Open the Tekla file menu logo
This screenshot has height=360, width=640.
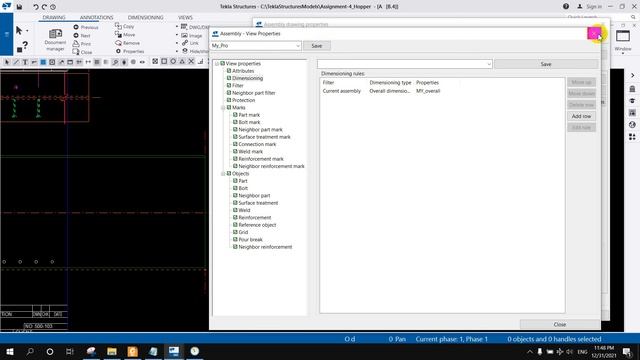click(6, 6)
